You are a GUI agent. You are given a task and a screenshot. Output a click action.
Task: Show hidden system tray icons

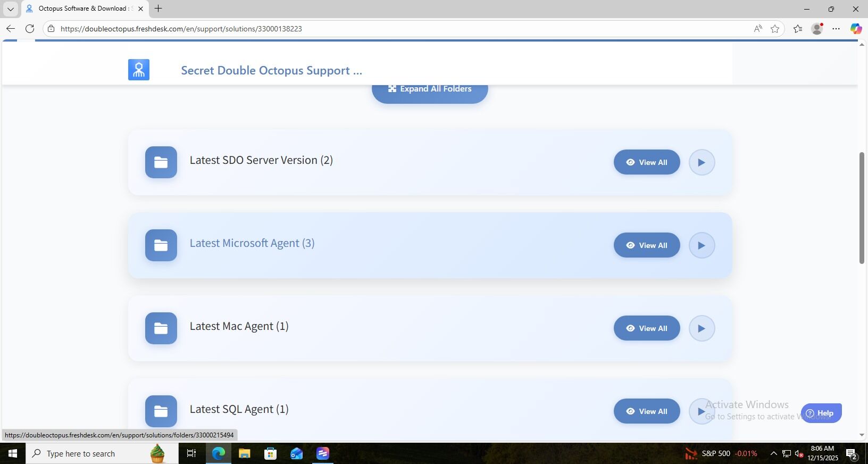pyautogui.click(x=773, y=453)
